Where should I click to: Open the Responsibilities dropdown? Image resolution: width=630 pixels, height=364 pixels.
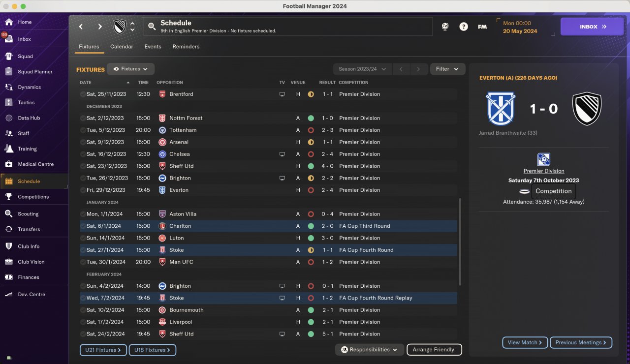(370, 350)
